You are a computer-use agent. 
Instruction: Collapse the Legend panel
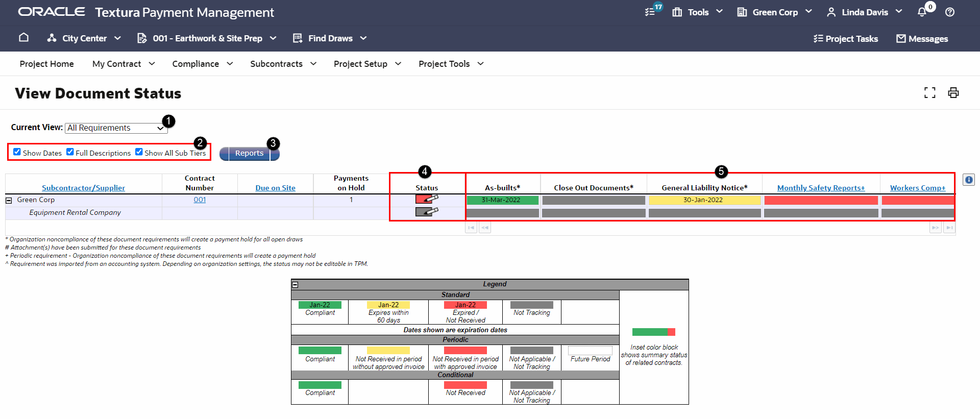pyautogui.click(x=295, y=284)
